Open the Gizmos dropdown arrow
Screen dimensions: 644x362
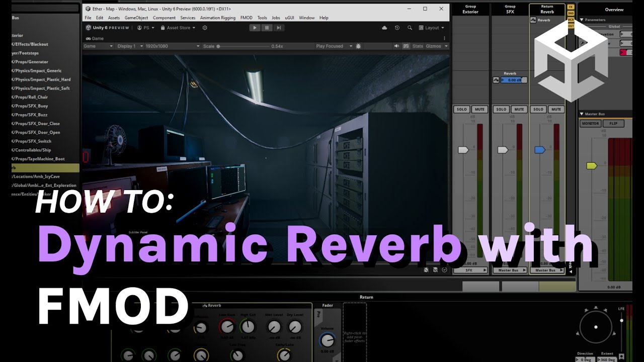pos(445,46)
